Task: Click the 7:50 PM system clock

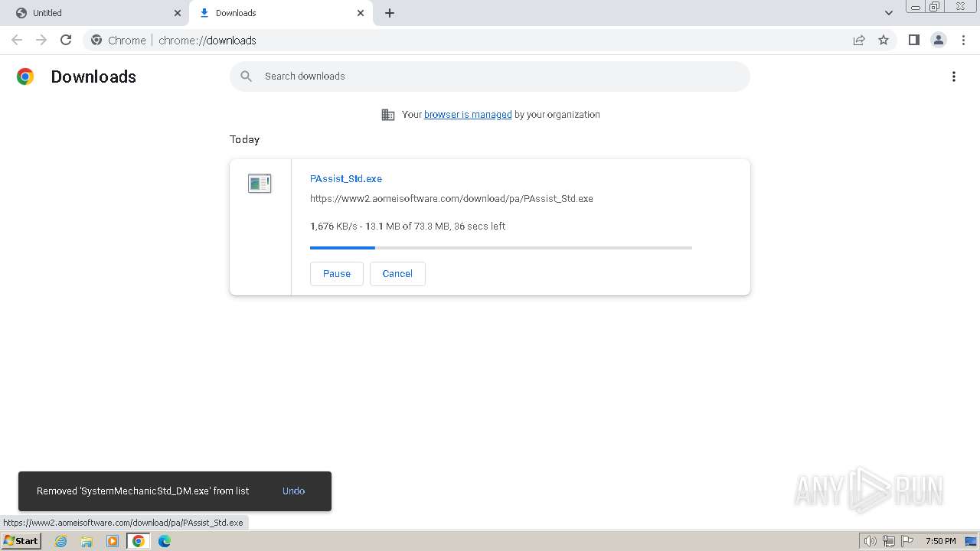Action: (x=940, y=541)
